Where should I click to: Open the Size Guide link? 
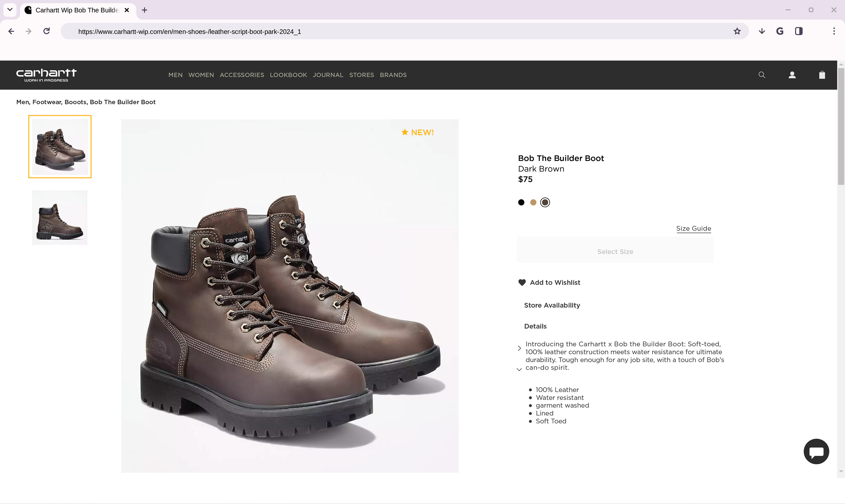pos(693,228)
